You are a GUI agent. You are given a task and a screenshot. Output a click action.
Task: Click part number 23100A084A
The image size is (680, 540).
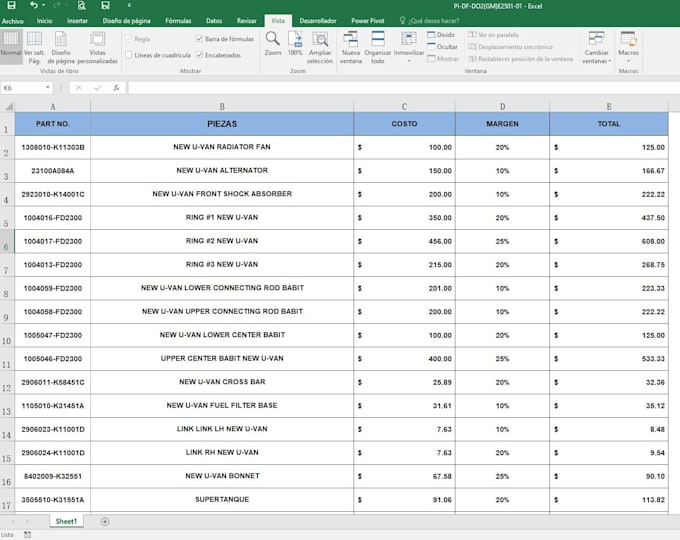52,171
